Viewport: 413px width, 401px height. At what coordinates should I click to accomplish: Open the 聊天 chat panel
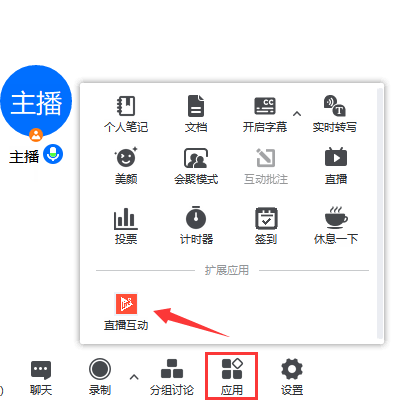click(x=41, y=378)
